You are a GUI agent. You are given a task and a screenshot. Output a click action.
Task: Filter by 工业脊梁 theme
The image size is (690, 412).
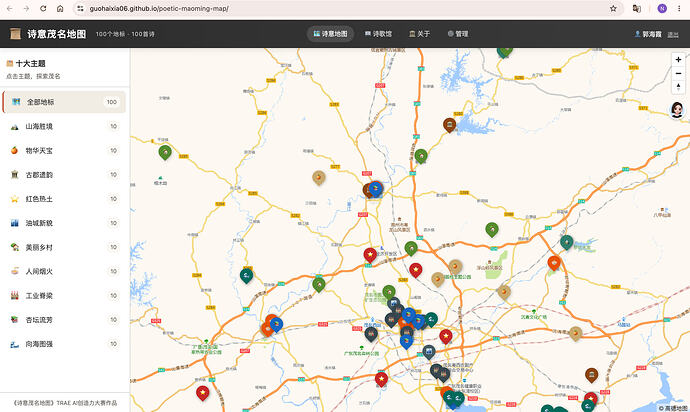(64, 296)
